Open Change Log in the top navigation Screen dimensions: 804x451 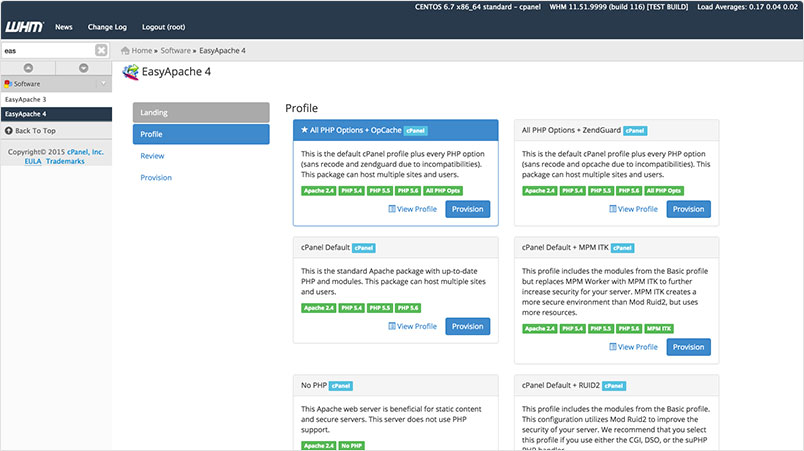coord(107,27)
